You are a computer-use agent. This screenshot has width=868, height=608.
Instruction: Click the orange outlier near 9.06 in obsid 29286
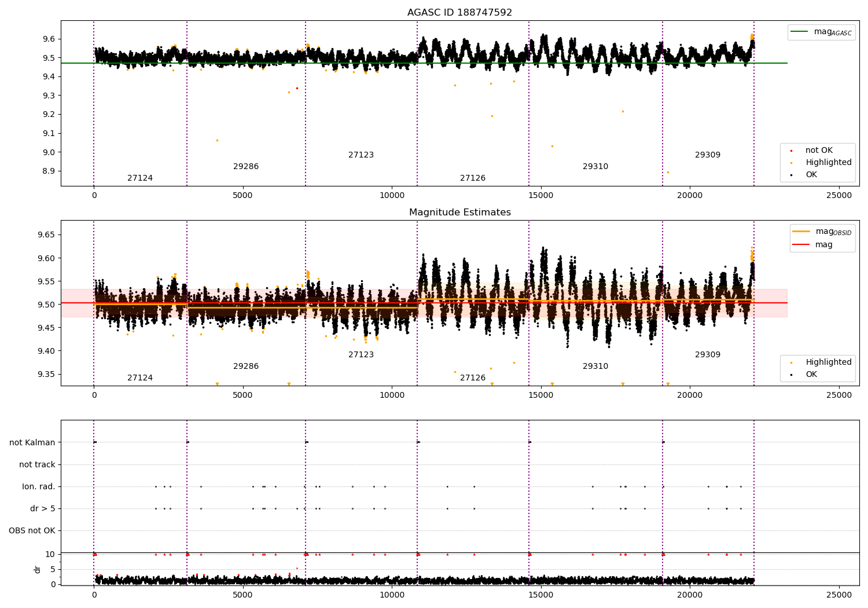click(217, 140)
